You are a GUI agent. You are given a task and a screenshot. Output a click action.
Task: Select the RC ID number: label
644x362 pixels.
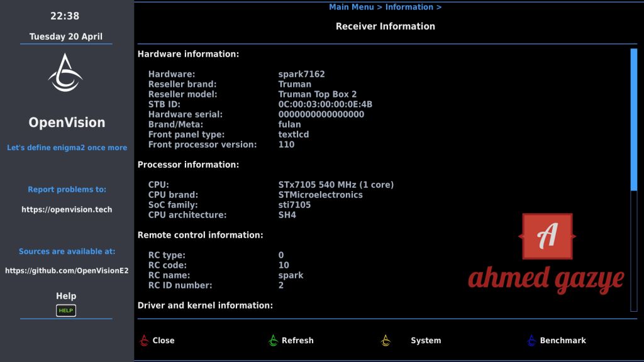click(x=180, y=285)
